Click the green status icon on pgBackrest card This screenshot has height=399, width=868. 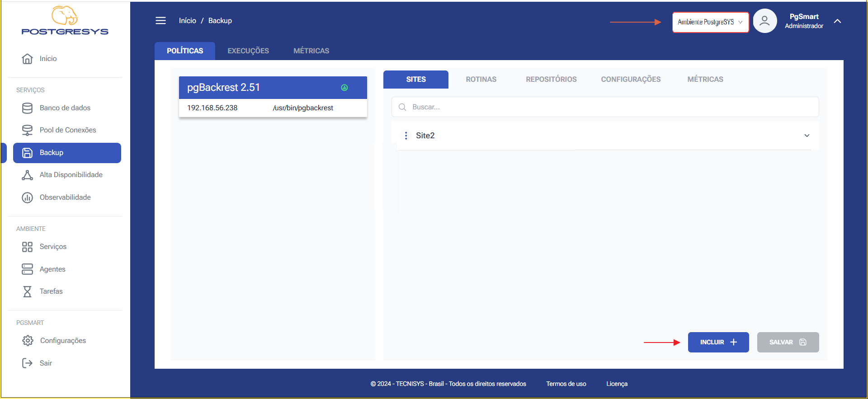pyautogui.click(x=344, y=88)
